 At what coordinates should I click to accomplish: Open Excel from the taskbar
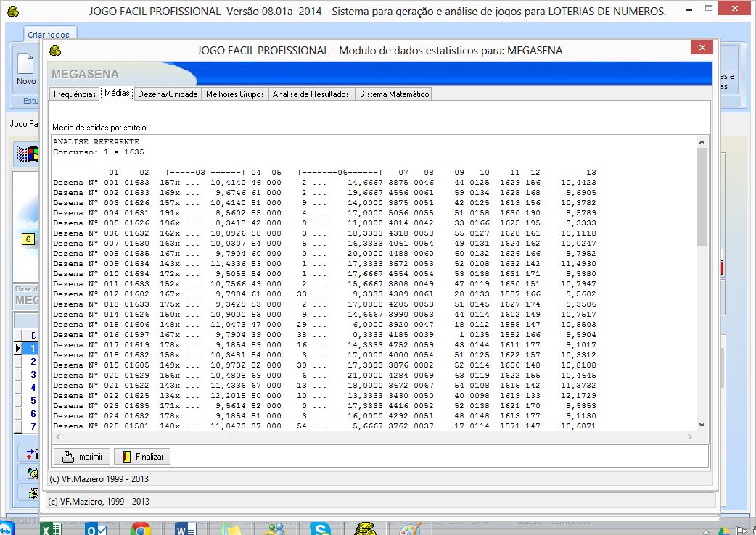tap(50, 528)
